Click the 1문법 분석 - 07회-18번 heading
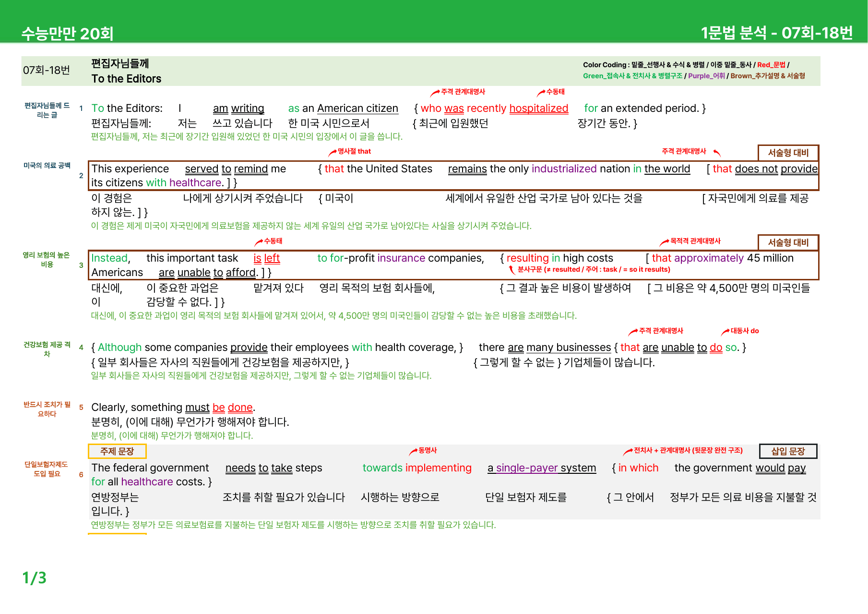Screen dimensions: 868x614 (x=777, y=33)
